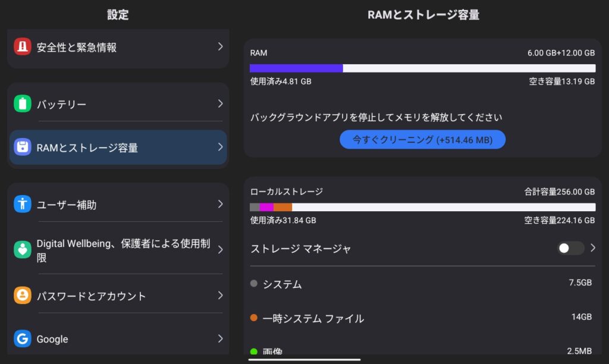Expand the バッテリー chevron
Viewport: 609px width, 364px height.
pyautogui.click(x=220, y=103)
